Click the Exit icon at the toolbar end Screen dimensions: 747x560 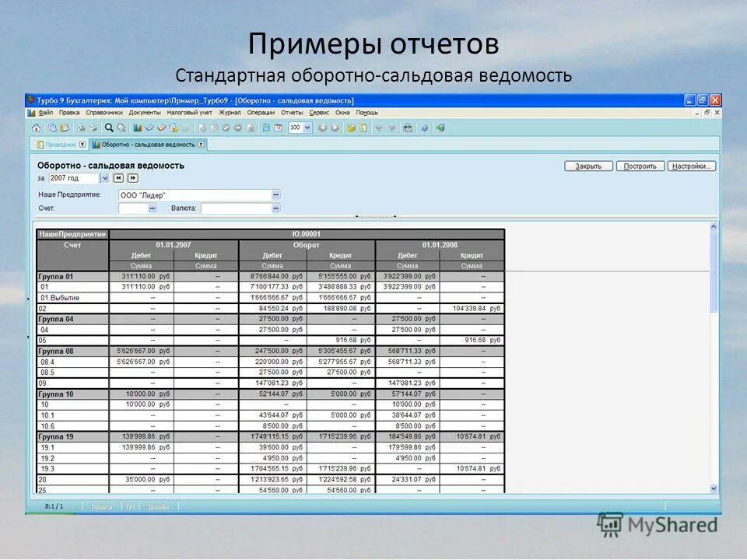pos(440,128)
